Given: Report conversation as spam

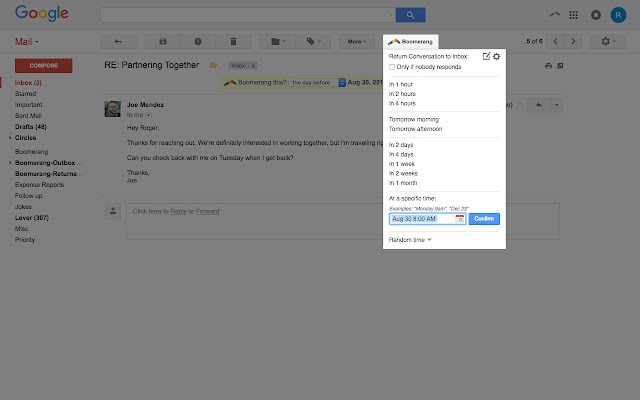Looking at the screenshot, I should pos(198,41).
